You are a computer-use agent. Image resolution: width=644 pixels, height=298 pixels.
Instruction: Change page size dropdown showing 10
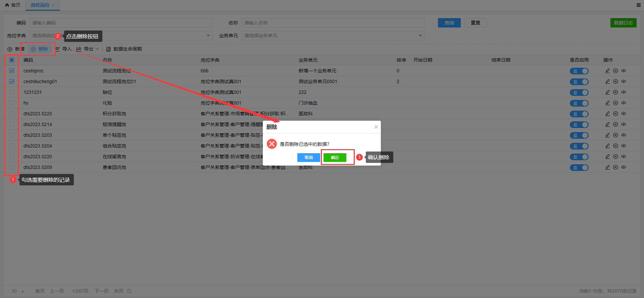pyautogui.click(x=17, y=291)
